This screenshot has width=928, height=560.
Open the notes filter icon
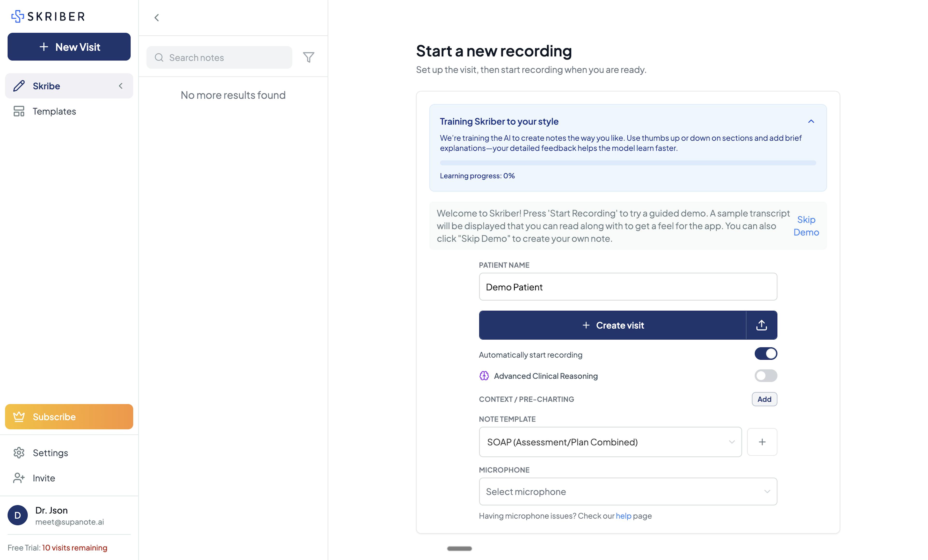pos(308,57)
